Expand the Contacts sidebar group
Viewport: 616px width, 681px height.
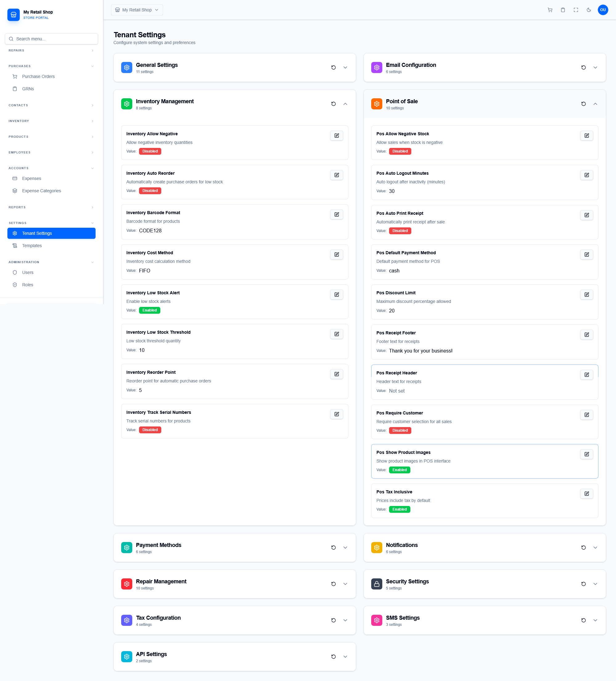click(x=51, y=105)
